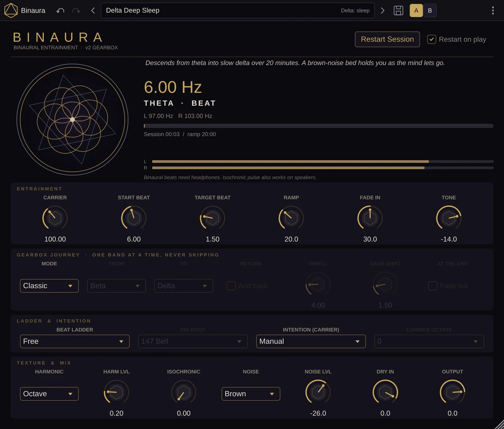Open Beat Ladder dropdown set to Free
The image size is (504, 429).
click(x=75, y=342)
